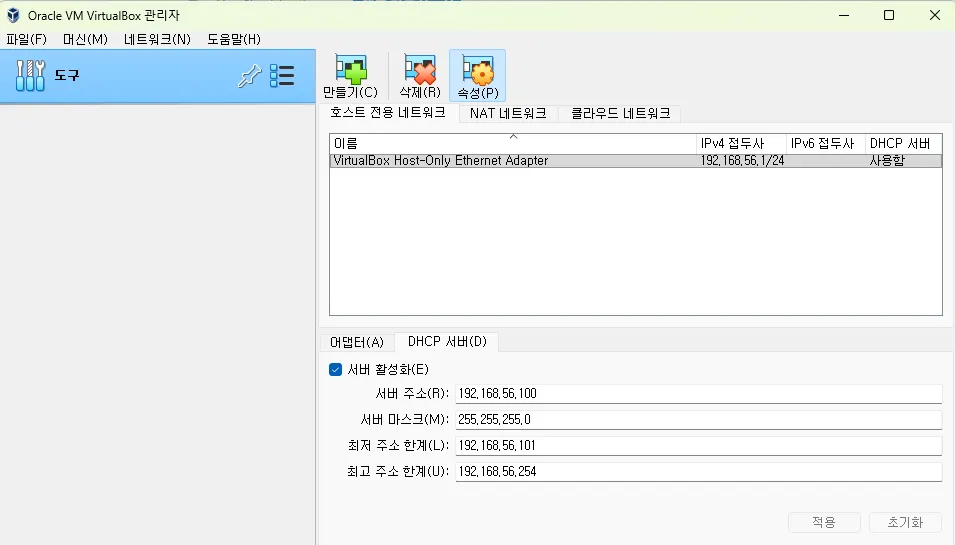955x545 pixels.
Task: Open the Network (네트워크) menu
Action: pyautogui.click(x=157, y=40)
